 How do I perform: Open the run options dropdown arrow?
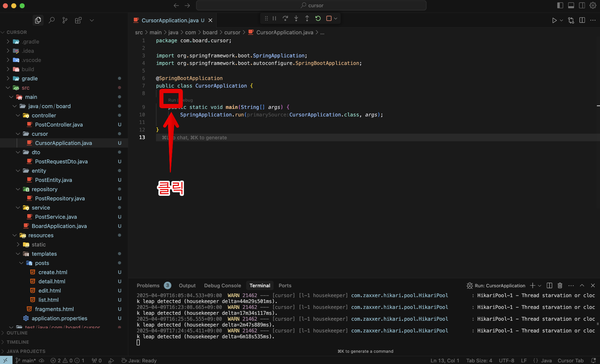(x=561, y=20)
